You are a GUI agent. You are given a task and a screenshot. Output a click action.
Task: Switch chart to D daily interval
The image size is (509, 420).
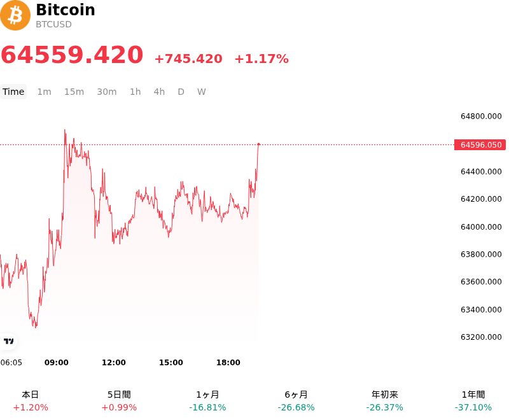point(181,92)
